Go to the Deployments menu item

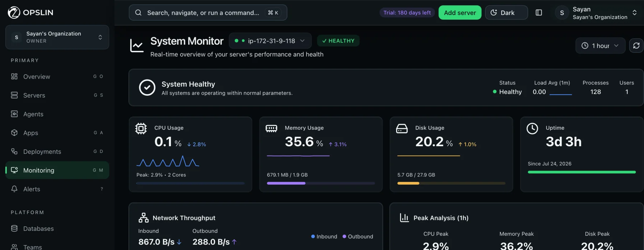pyautogui.click(x=57, y=151)
